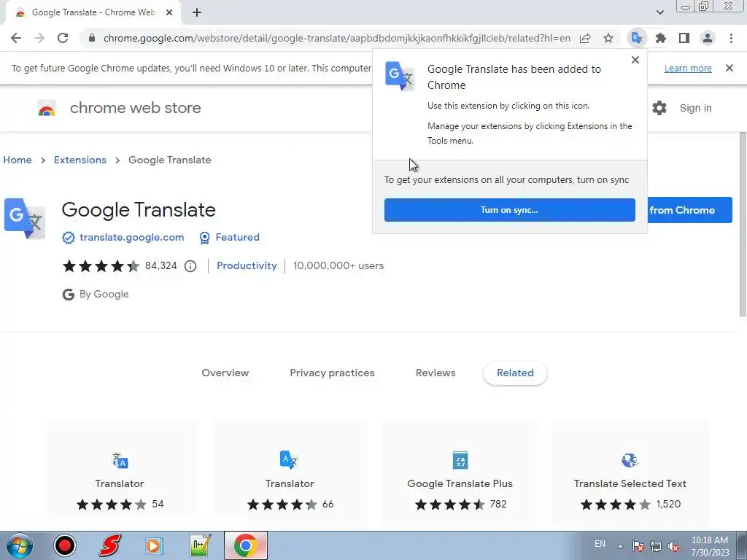Click the Chrome taskbar icon
The image size is (747, 560).
tap(245, 545)
